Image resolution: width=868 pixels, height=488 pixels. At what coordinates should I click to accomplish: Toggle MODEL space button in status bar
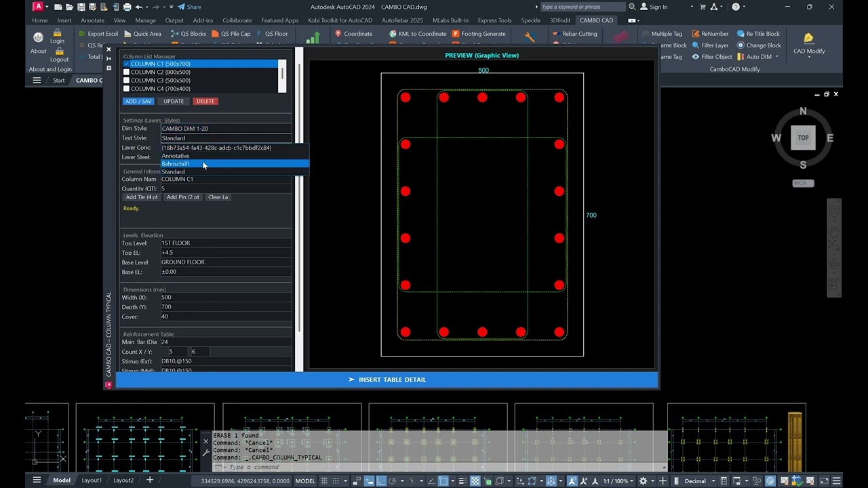coord(305,481)
